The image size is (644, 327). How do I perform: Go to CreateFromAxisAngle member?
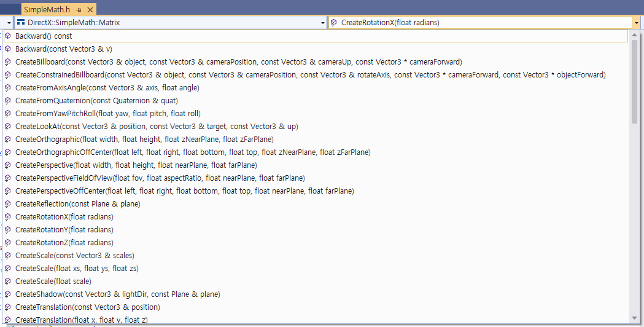pyautogui.click(x=316, y=88)
